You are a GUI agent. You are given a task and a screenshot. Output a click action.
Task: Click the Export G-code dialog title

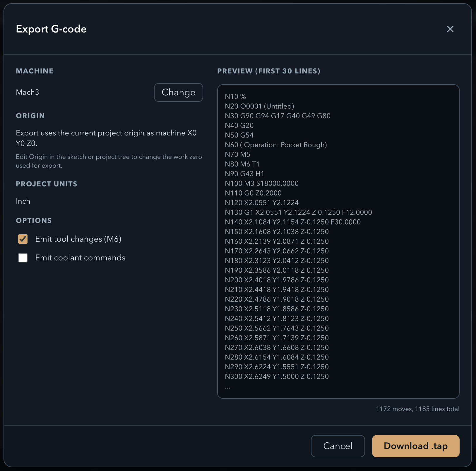pos(51,29)
